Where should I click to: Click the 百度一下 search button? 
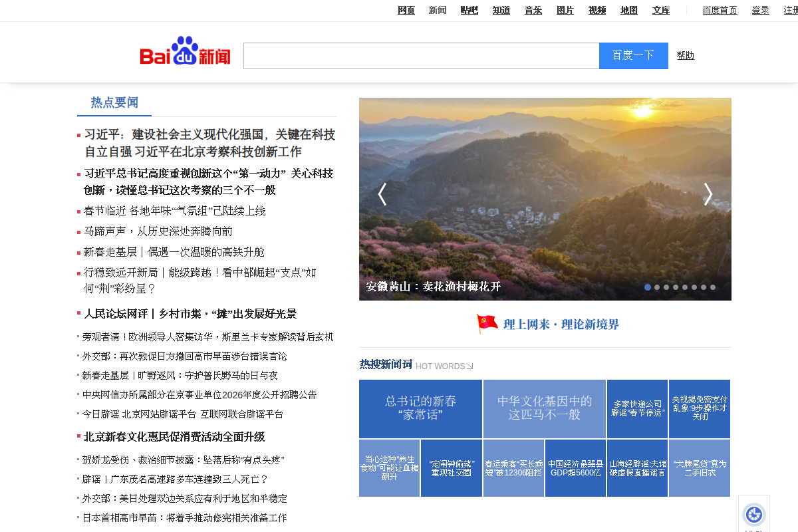click(632, 56)
